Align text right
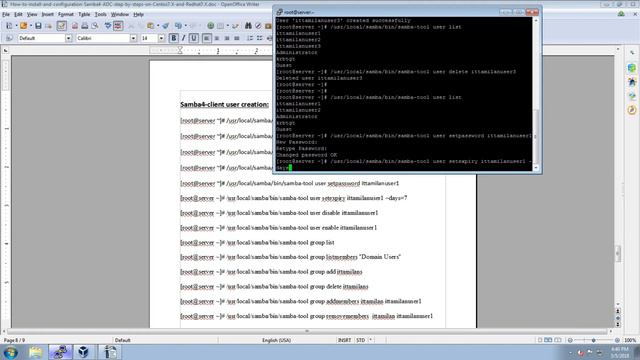The image size is (640, 360). coord(227,38)
